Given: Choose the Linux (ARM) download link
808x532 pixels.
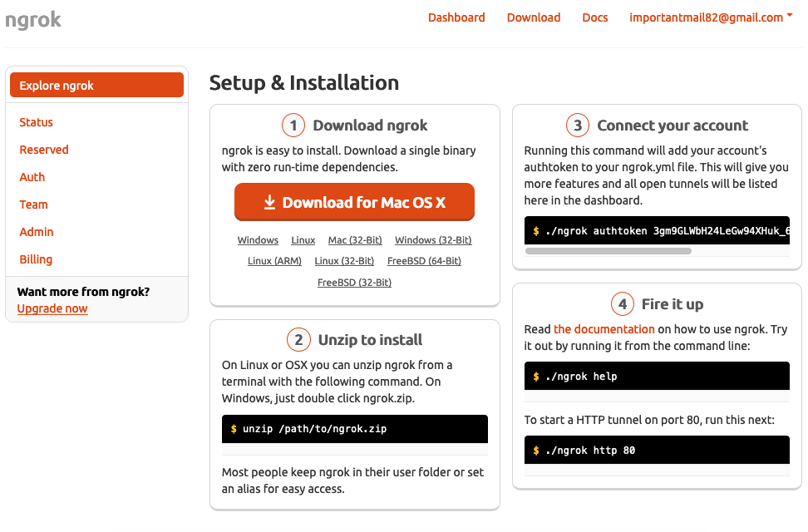Looking at the screenshot, I should click(274, 261).
